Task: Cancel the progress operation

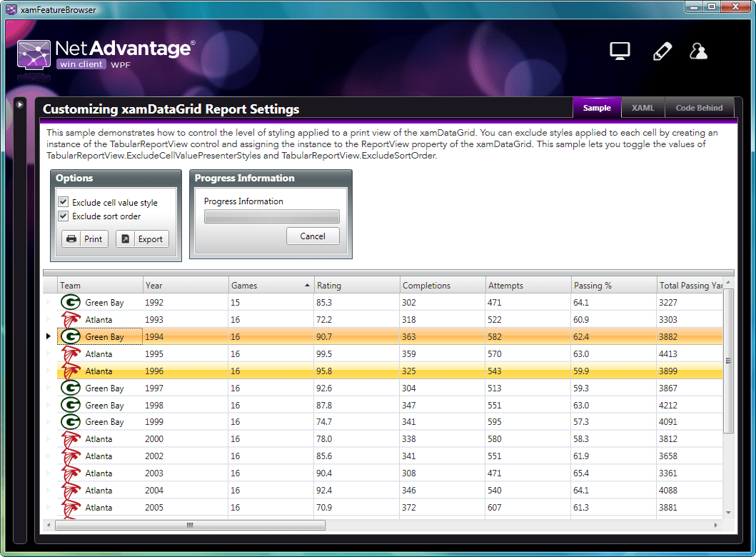Action: [x=313, y=236]
